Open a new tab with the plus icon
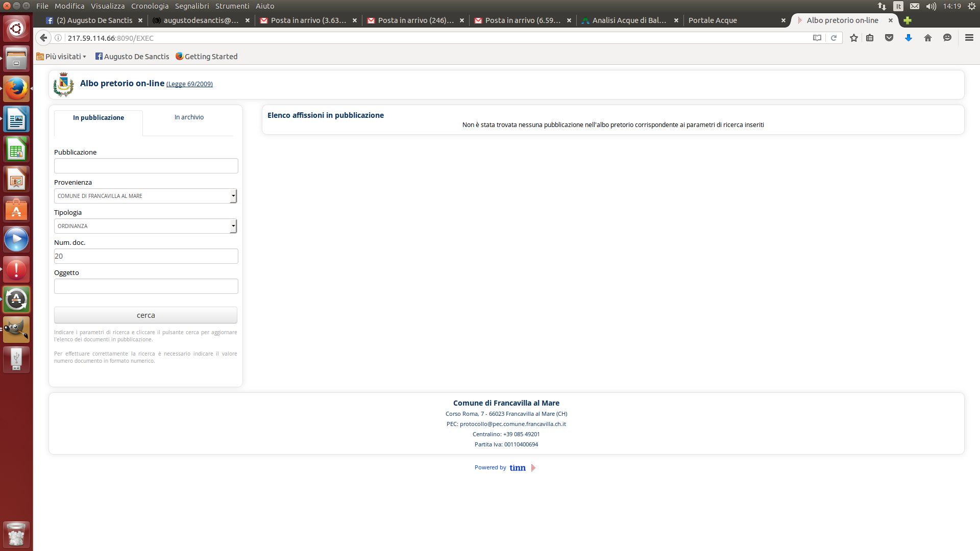The height and width of the screenshot is (551, 980). [907, 20]
